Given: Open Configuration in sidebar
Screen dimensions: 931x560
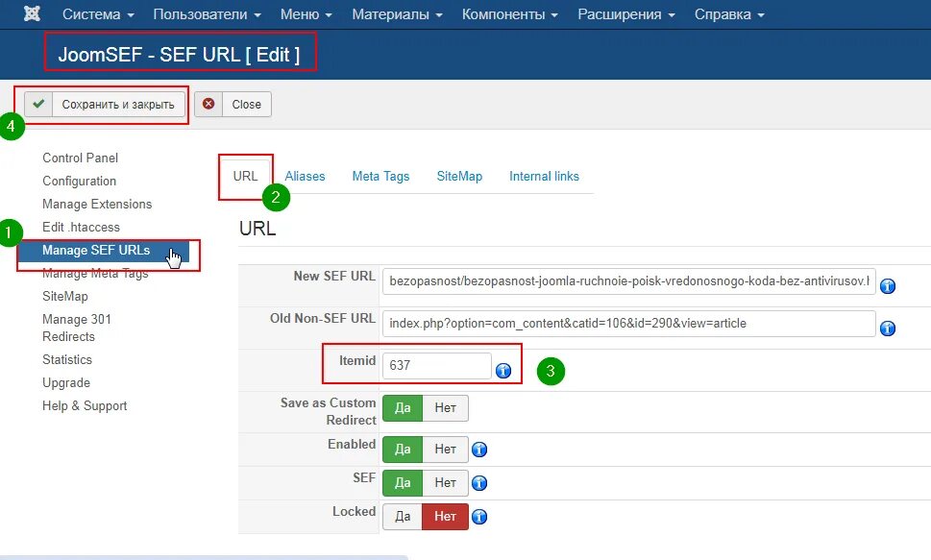Looking at the screenshot, I should [x=79, y=182].
